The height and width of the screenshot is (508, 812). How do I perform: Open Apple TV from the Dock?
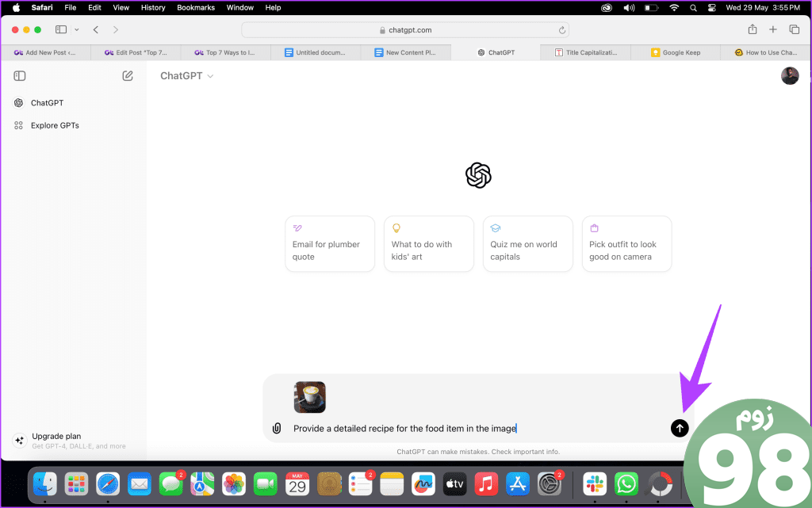(x=454, y=485)
